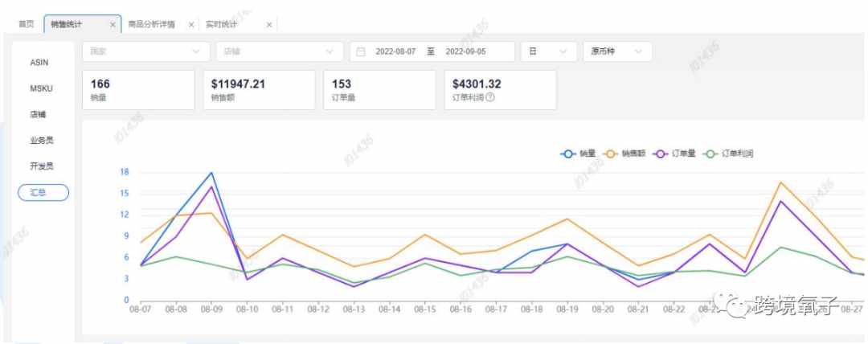The image size is (868, 344).
Task: Select 业务员 in the side menu
Action: click(42, 140)
